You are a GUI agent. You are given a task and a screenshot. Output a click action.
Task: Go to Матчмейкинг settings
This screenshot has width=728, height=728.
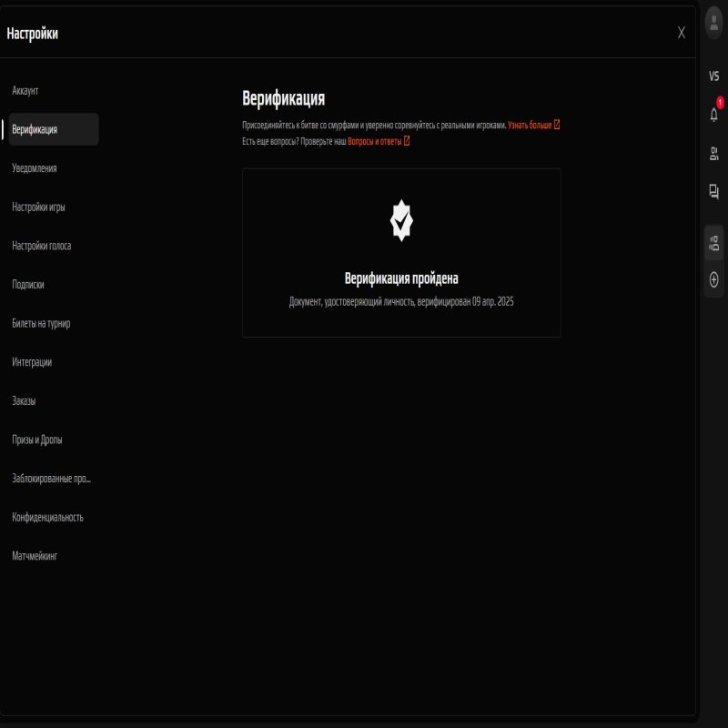tap(35, 555)
